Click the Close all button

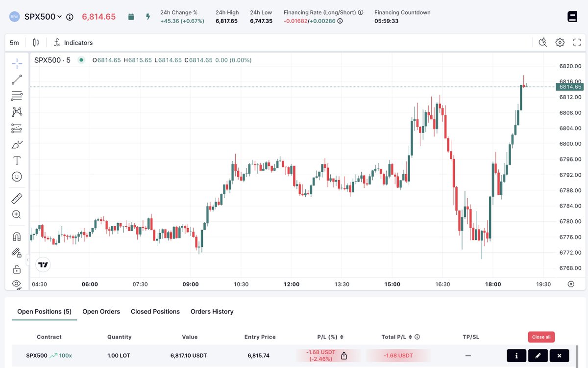point(541,337)
